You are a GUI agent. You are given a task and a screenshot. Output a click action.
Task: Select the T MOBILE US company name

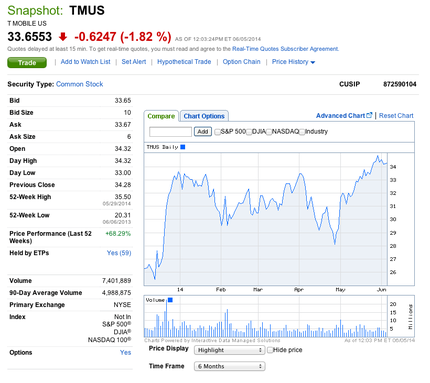27,23
